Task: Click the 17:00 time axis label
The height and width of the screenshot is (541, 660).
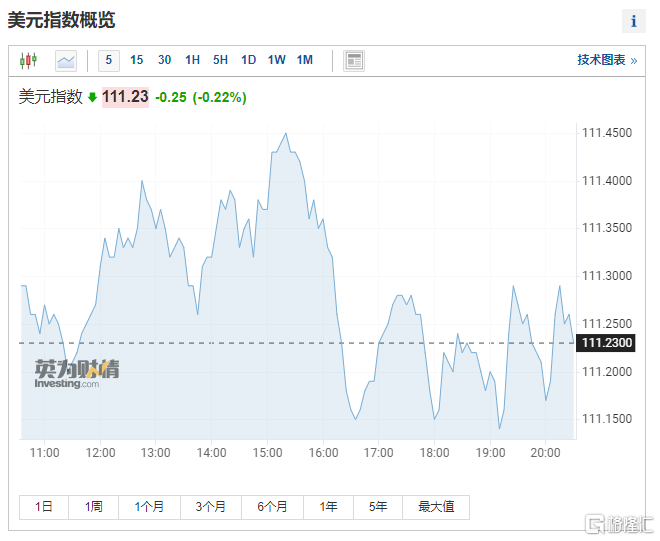Action: coord(378,453)
